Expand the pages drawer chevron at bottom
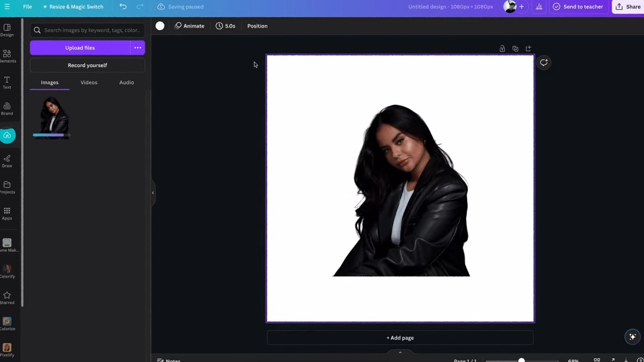The width and height of the screenshot is (644, 362). pos(400,352)
